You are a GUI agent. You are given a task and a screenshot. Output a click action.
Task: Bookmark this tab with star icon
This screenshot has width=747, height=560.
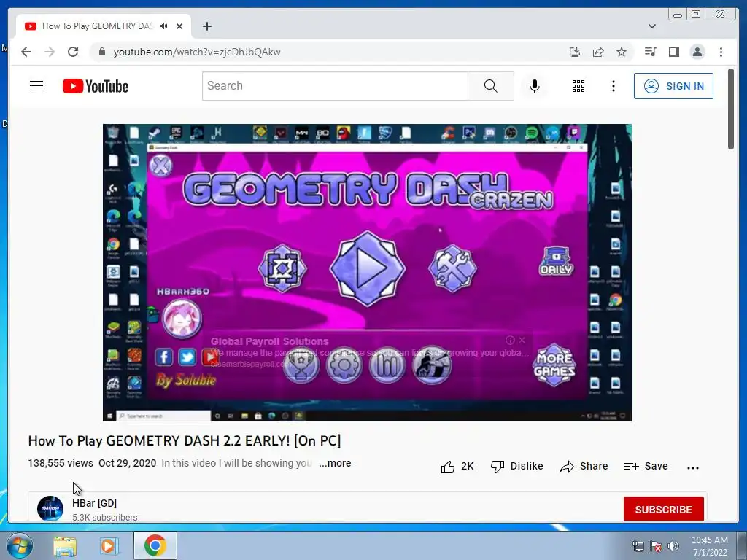622,52
